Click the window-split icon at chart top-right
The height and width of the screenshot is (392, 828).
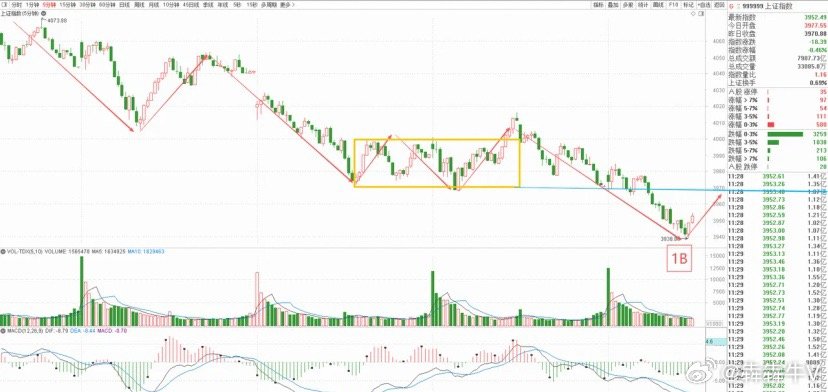click(x=701, y=14)
